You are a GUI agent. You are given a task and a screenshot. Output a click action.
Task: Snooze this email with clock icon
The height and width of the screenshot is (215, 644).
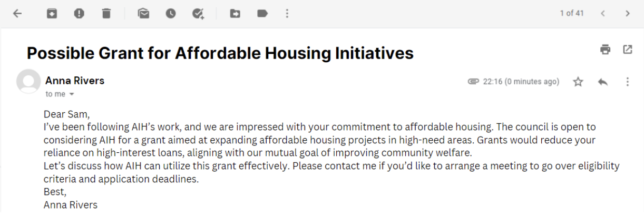pos(171,14)
